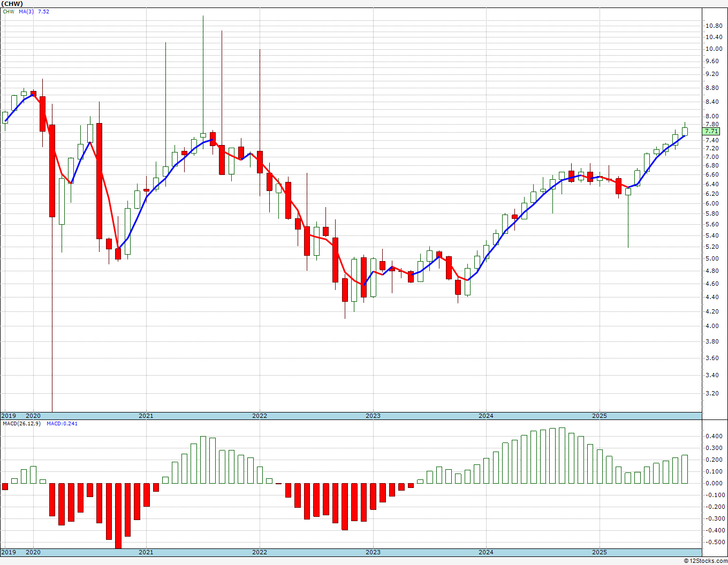Click the 5.80 price axis label
Image resolution: width=728 pixels, height=565 pixels.
click(x=712, y=213)
